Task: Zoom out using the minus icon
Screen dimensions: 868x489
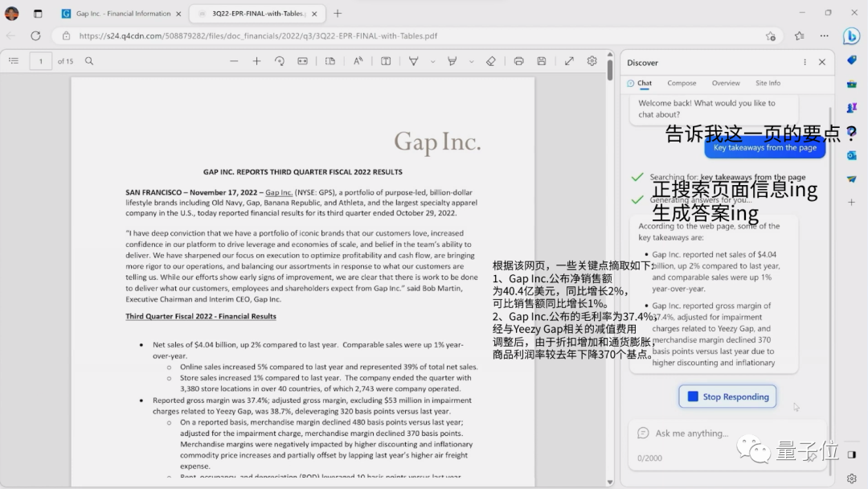Action: click(x=234, y=61)
